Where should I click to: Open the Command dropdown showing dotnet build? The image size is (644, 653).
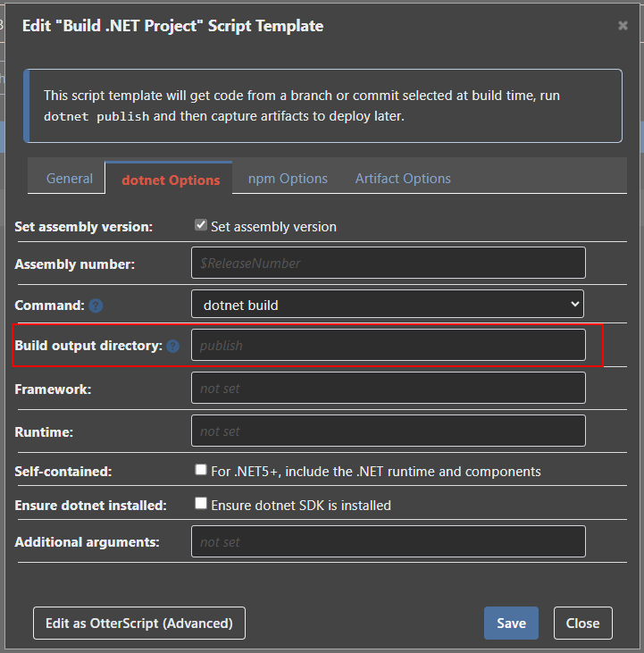click(388, 305)
